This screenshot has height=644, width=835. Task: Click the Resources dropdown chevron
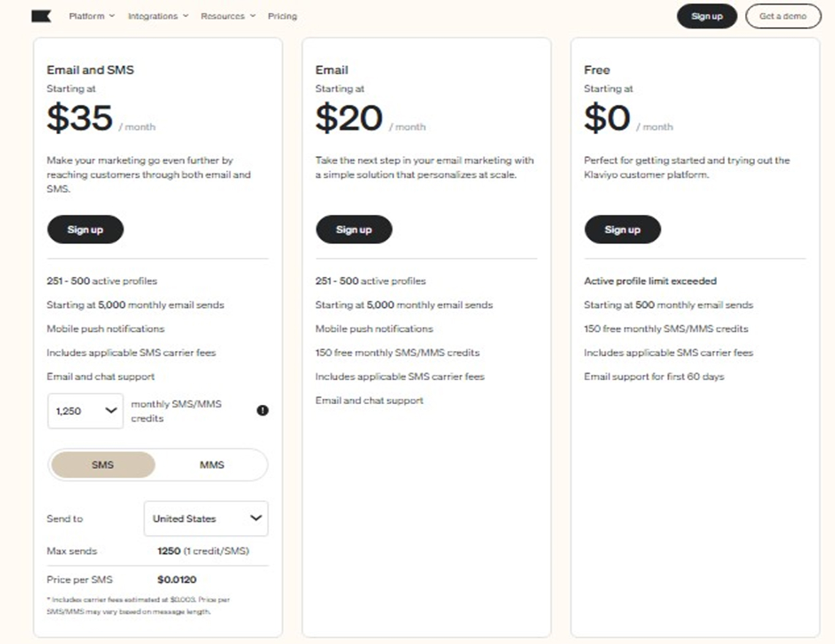point(252,17)
